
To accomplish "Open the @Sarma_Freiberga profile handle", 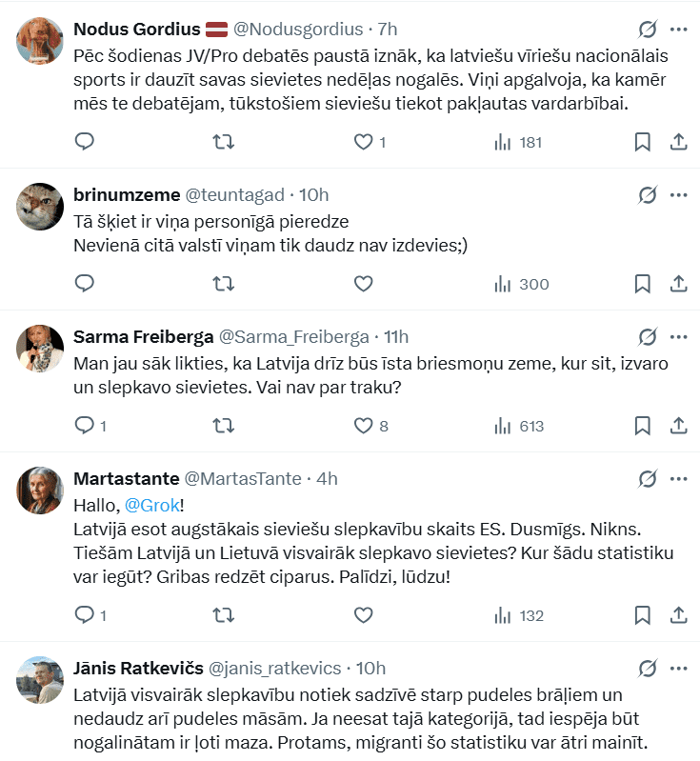I will point(294,336).
